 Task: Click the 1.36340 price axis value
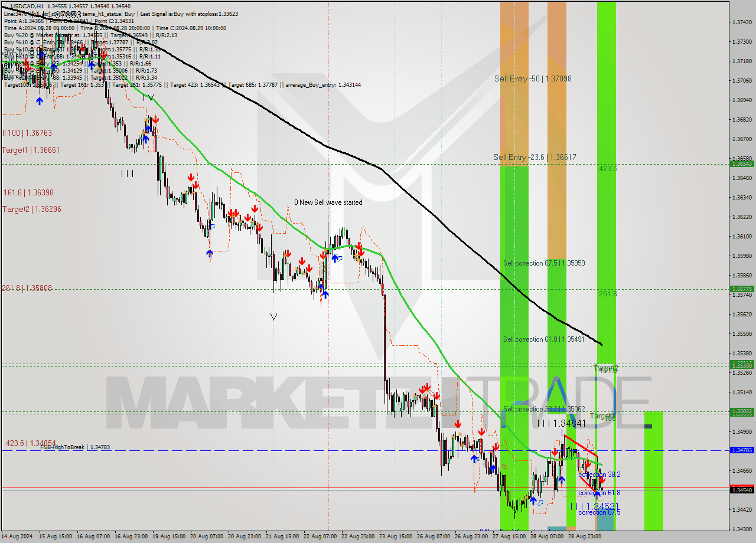[742, 198]
